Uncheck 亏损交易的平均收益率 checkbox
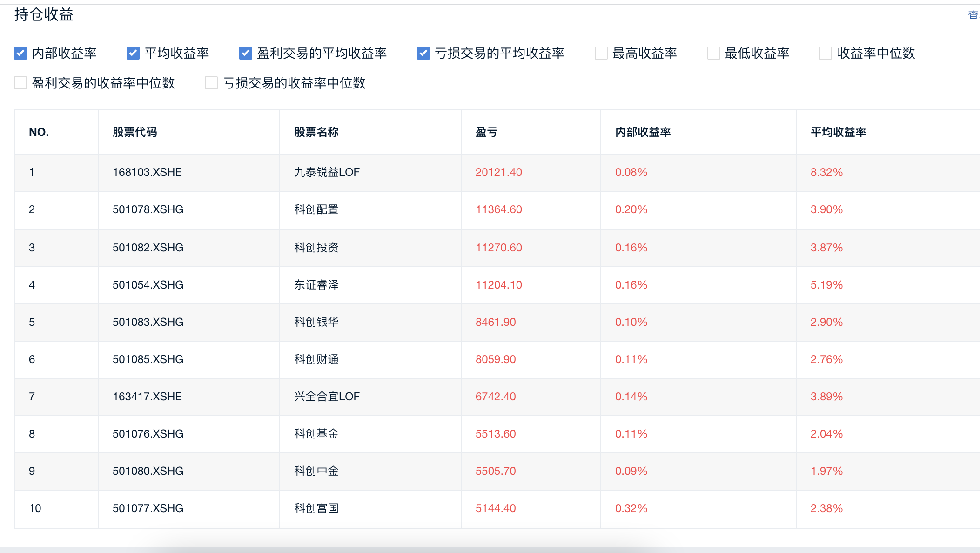The width and height of the screenshot is (980, 553). [423, 53]
